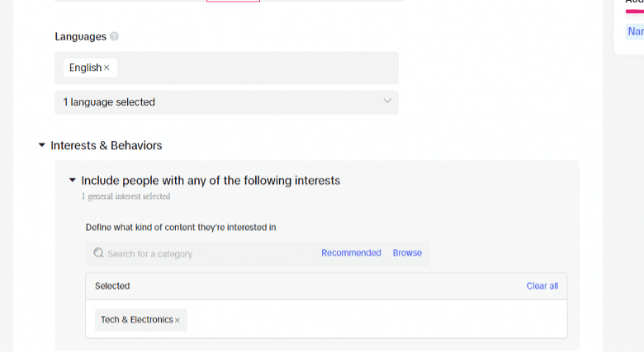Click the Interests & Behaviors heading
Screen dimensions: 644x353
tap(106, 145)
